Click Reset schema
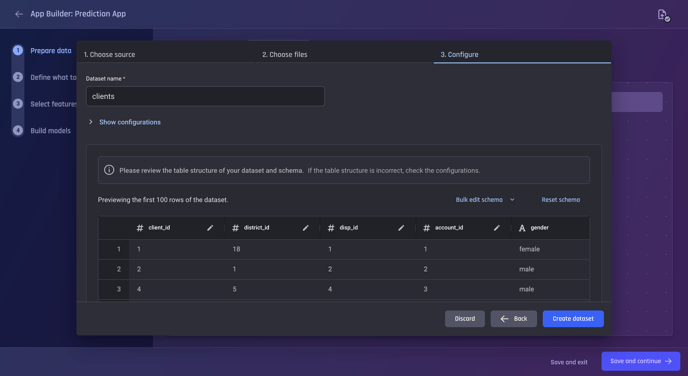Screen dimensions: 688x376 coord(560,200)
